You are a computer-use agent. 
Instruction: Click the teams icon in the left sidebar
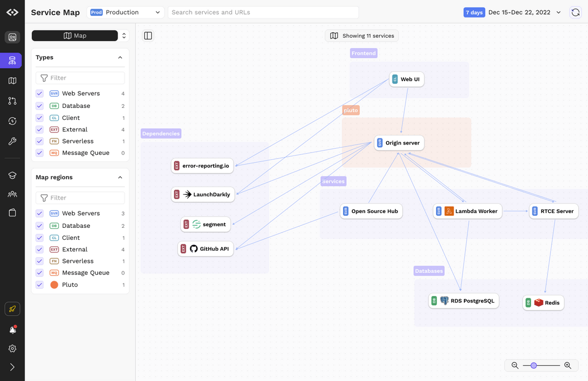point(12,194)
